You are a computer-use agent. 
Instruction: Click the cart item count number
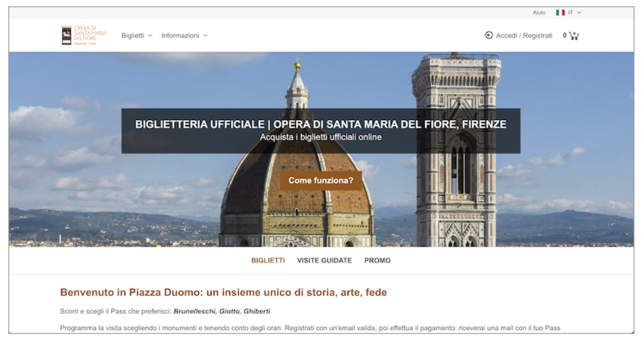click(x=565, y=36)
